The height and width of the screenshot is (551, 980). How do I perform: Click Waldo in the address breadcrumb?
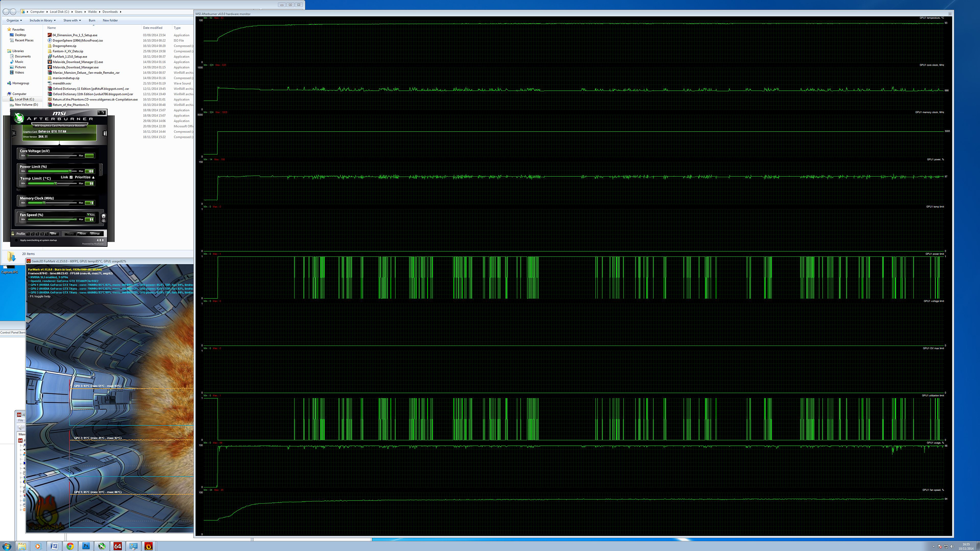pyautogui.click(x=92, y=12)
